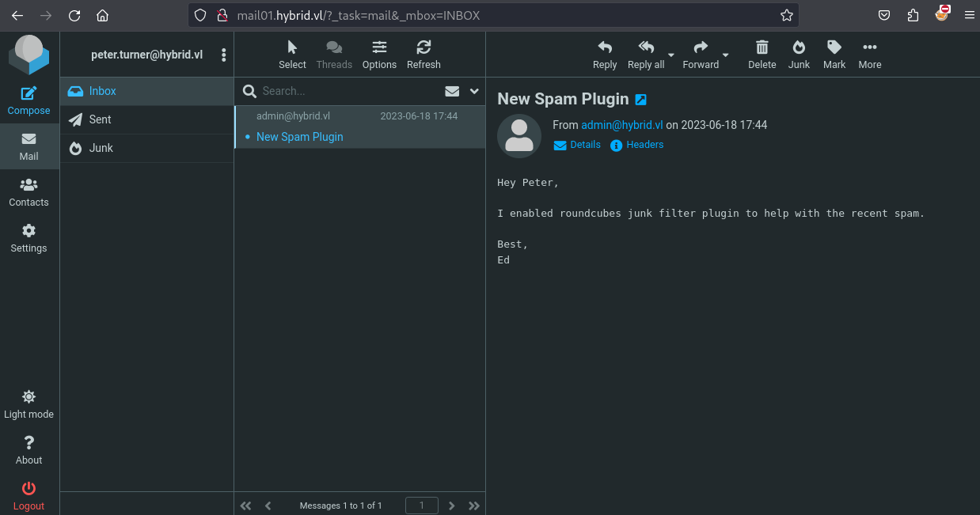This screenshot has width=980, height=515.
Task: Open the folder actions three-dot menu
Action: 224,55
